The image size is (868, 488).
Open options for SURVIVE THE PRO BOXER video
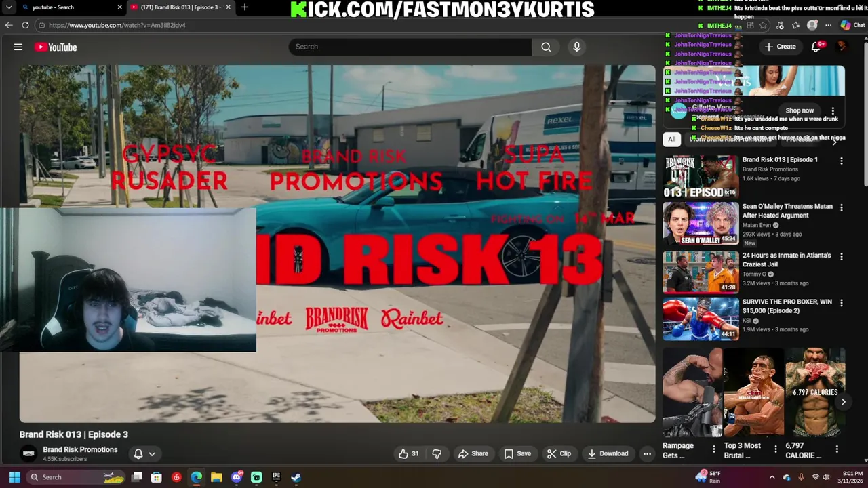coord(842,303)
